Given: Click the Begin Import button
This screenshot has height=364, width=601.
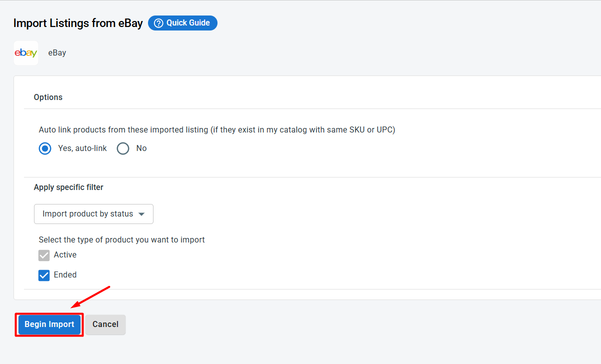Looking at the screenshot, I should [49, 324].
